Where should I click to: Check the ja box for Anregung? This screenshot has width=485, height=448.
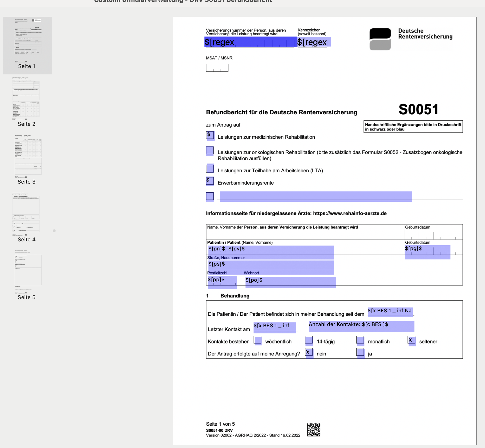click(x=360, y=353)
